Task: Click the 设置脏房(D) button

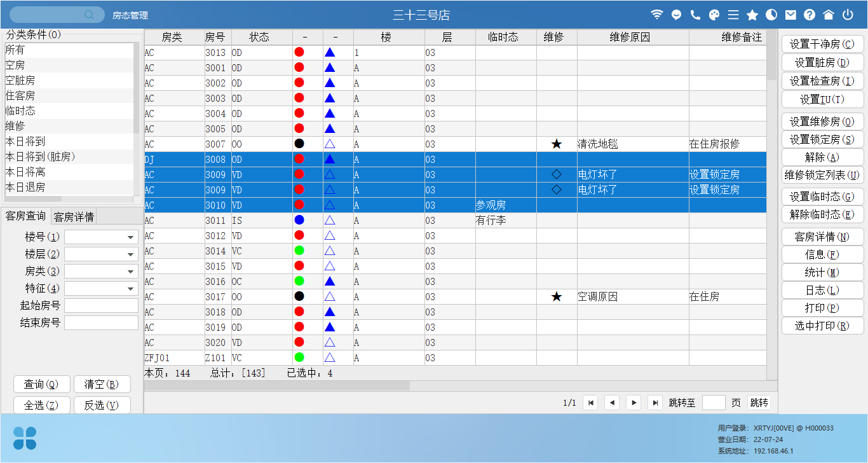Action: click(823, 62)
